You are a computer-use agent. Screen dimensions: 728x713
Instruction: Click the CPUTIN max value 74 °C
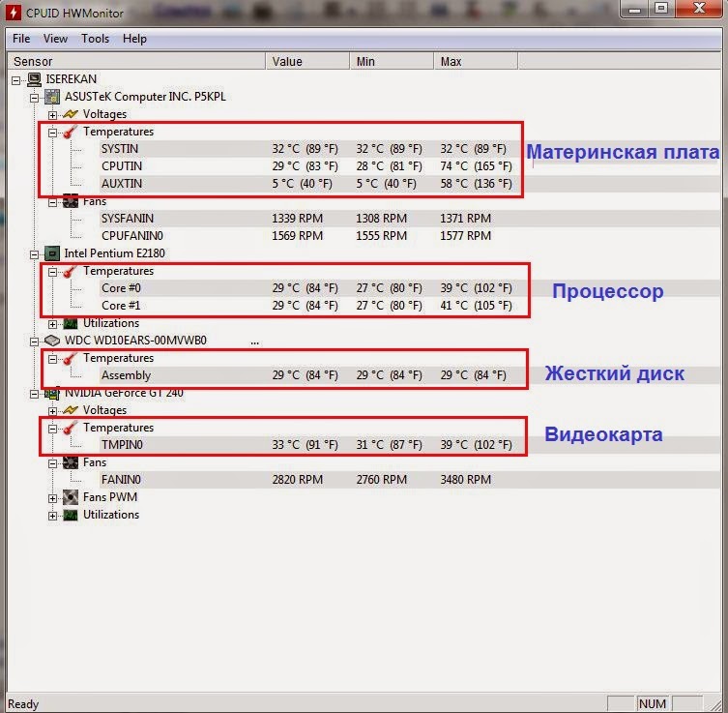point(476,166)
